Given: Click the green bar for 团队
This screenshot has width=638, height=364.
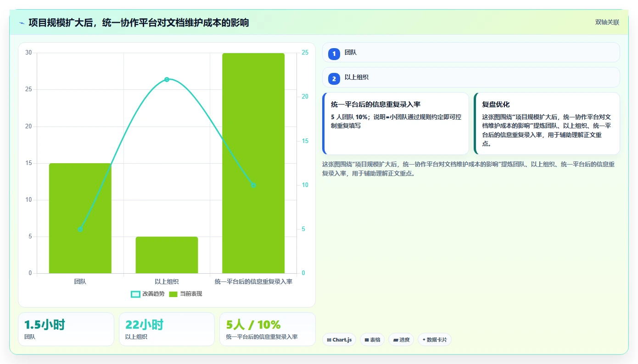Looking at the screenshot, I should point(80,218).
